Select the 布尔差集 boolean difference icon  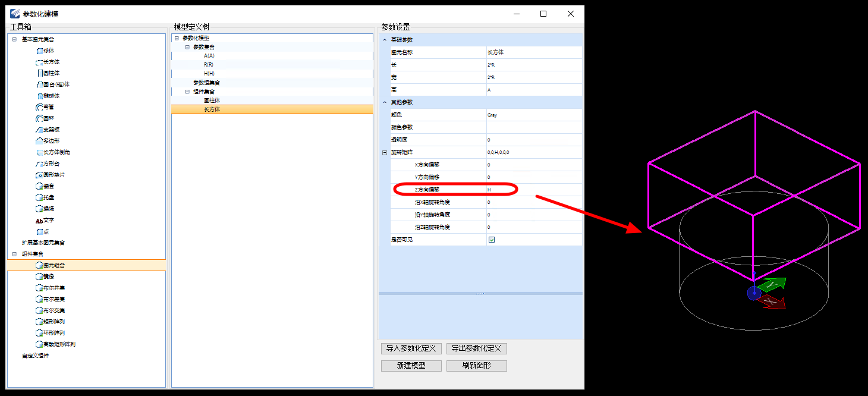39,299
